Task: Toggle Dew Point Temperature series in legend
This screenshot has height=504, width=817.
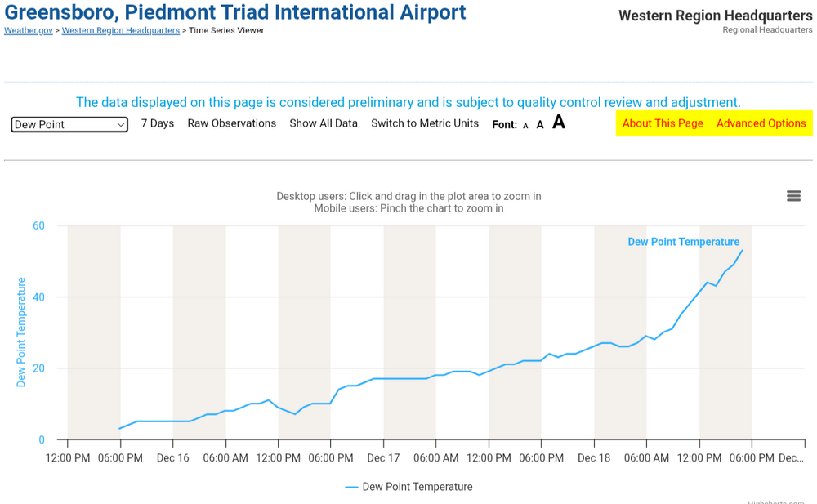Action: click(x=417, y=487)
